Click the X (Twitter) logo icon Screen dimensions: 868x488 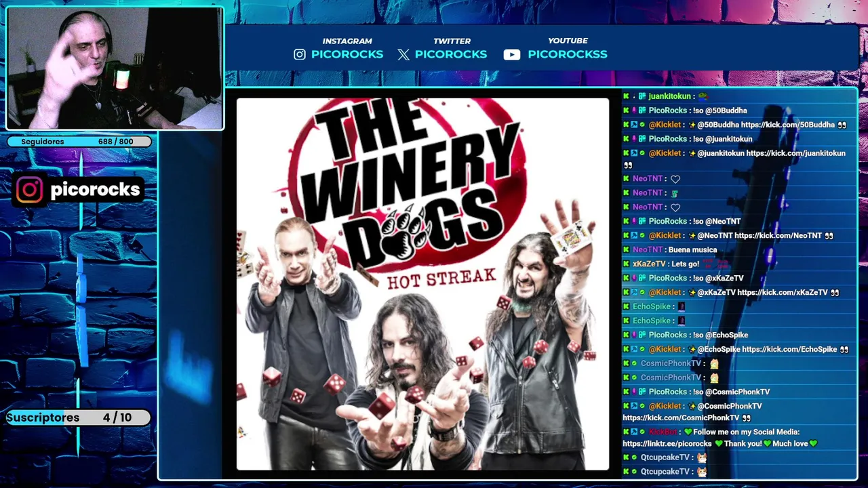(x=403, y=55)
